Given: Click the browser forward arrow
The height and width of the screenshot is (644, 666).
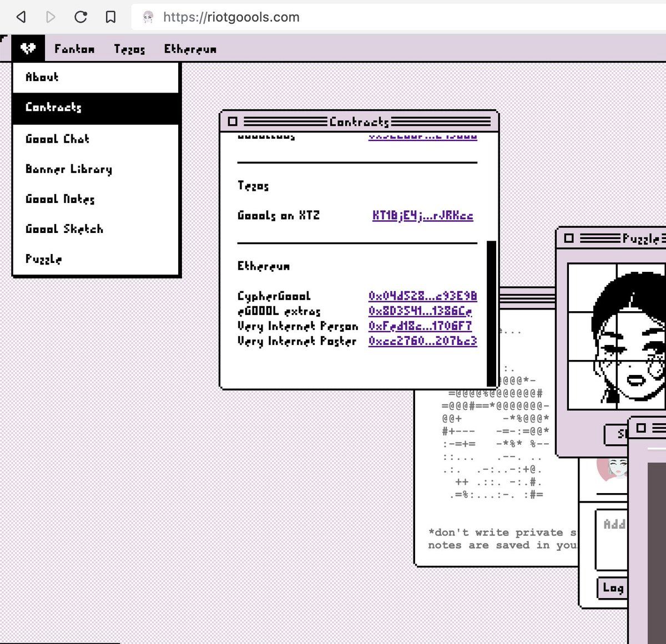Looking at the screenshot, I should [x=51, y=17].
